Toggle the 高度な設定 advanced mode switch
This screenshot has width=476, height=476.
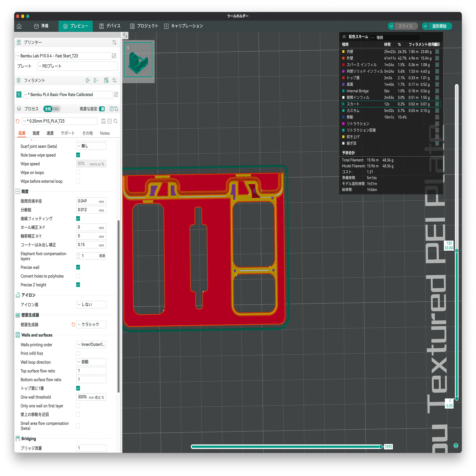click(x=102, y=109)
